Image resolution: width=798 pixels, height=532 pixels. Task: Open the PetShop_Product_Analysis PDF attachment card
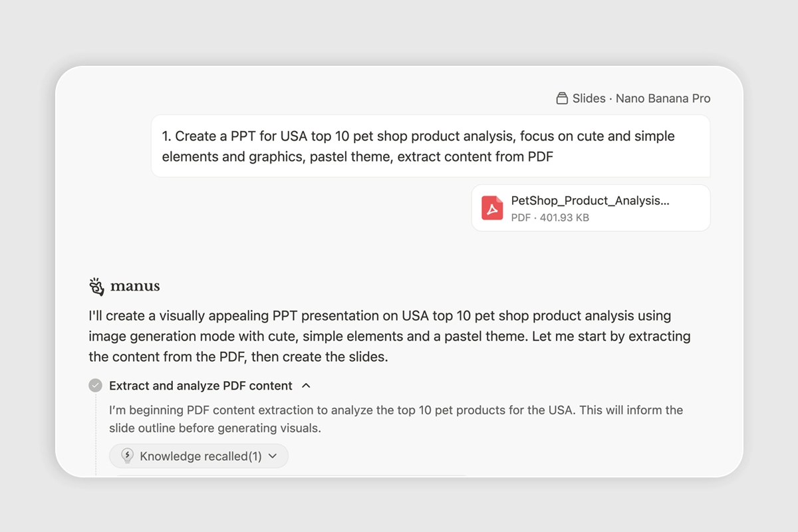pyautogui.click(x=591, y=207)
